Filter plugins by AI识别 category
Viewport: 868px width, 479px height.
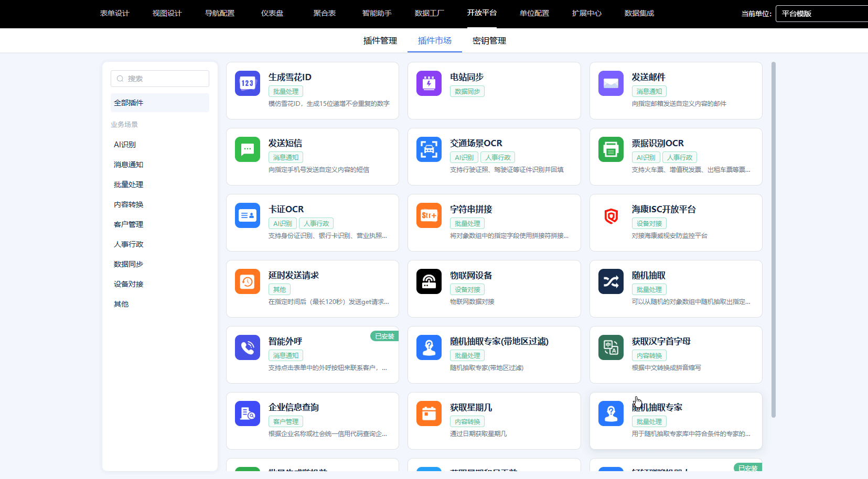[x=125, y=145]
